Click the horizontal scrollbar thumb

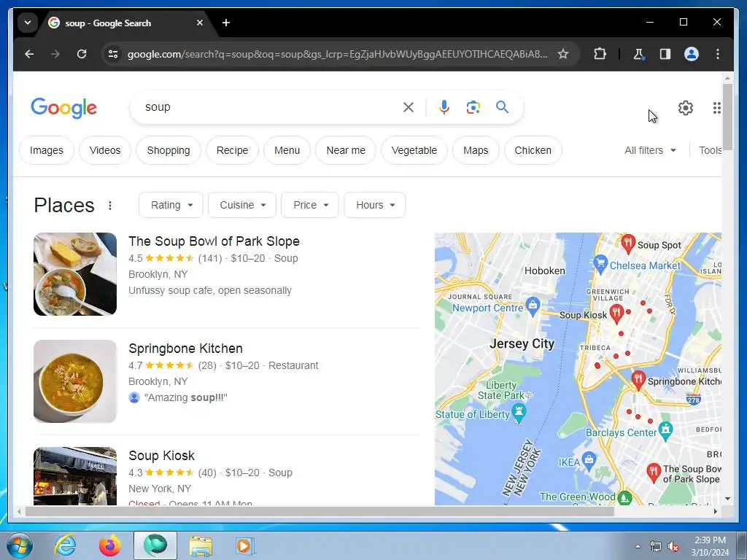(320, 511)
